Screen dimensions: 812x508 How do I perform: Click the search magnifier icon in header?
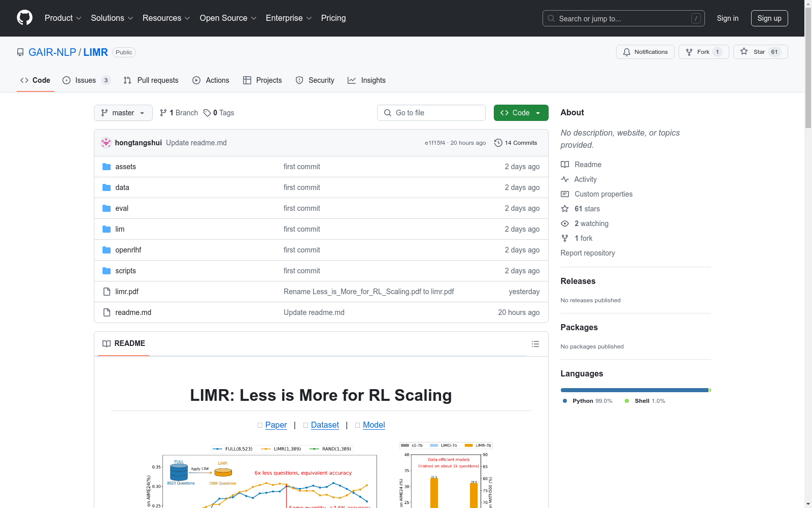[551, 18]
